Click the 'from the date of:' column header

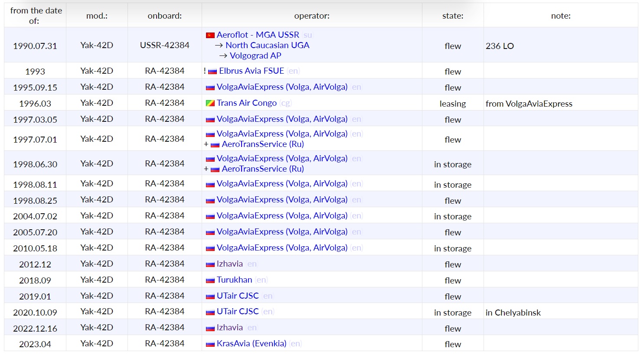tap(36, 16)
